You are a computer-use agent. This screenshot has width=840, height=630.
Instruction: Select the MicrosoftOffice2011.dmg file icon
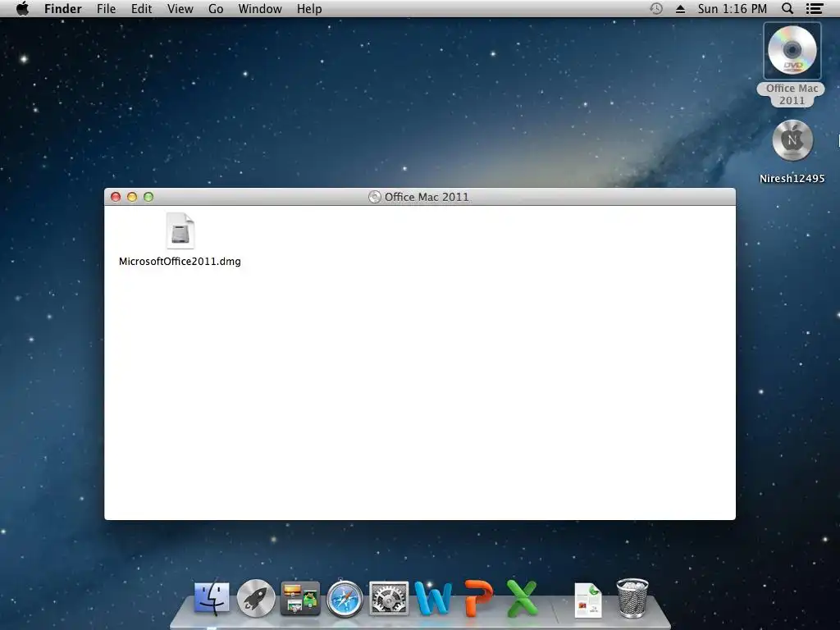tap(180, 231)
